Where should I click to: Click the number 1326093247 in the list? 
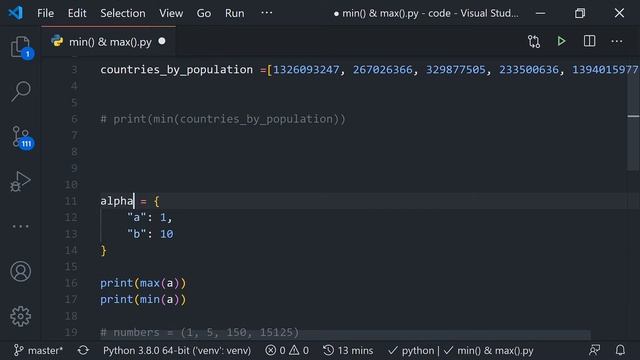click(306, 70)
